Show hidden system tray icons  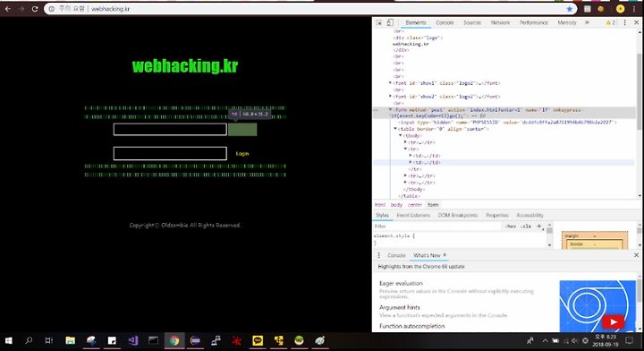click(545, 340)
